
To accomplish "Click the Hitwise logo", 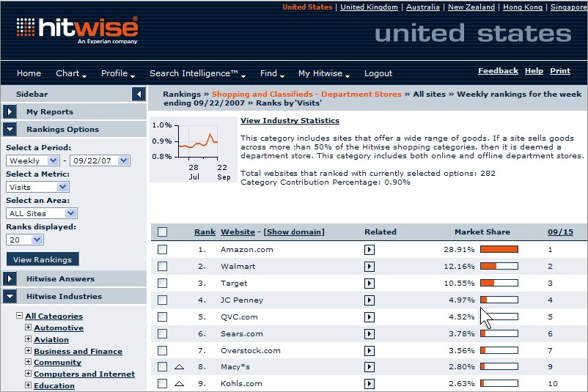I will pyautogui.click(x=77, y=30).
